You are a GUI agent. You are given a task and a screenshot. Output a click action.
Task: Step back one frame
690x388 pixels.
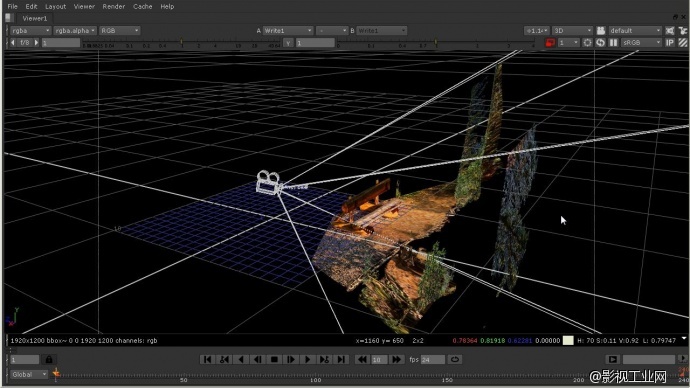pos(257,360)
